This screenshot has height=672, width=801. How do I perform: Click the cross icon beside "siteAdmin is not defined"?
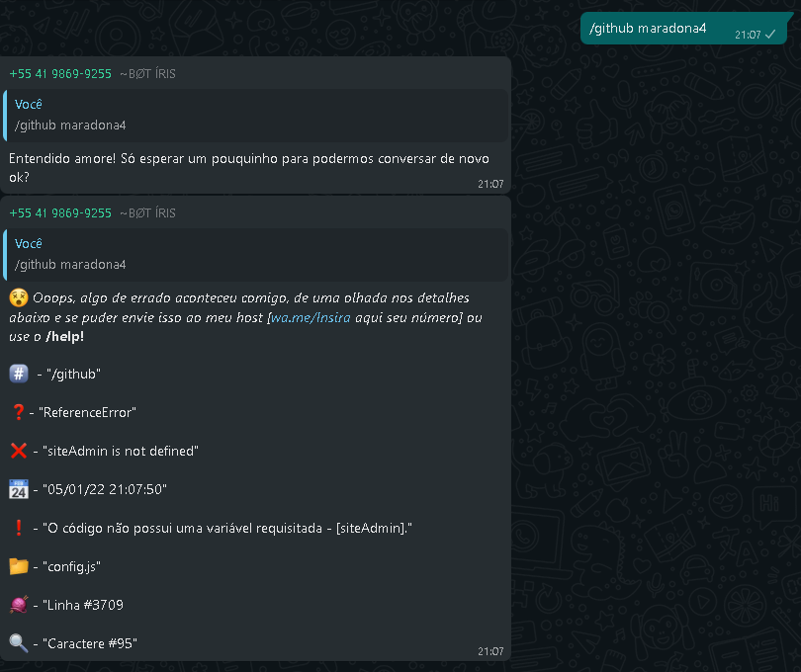[x=18, y=451]
